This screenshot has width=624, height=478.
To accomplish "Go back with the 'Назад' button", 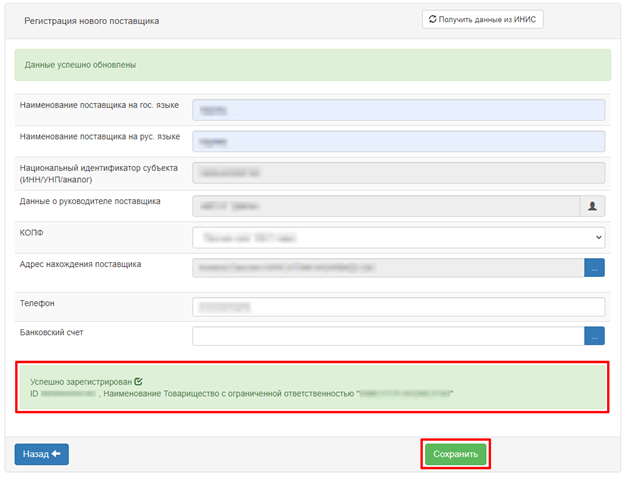I will point(42,454).
